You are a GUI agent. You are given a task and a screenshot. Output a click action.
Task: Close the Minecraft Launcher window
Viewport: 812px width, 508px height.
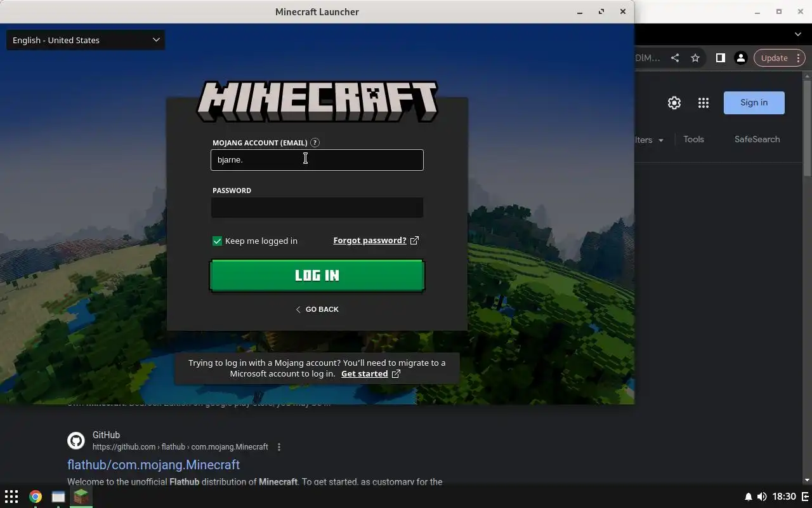point(623,12)
